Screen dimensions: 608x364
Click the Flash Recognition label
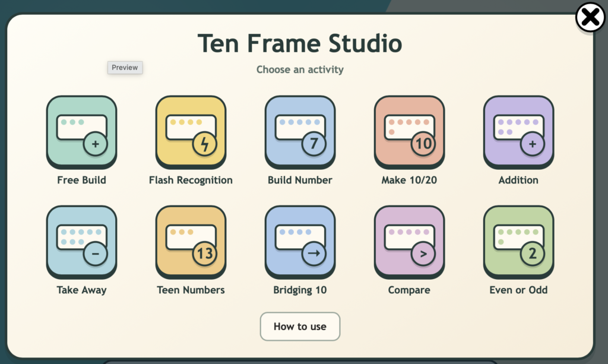[191, 181]
